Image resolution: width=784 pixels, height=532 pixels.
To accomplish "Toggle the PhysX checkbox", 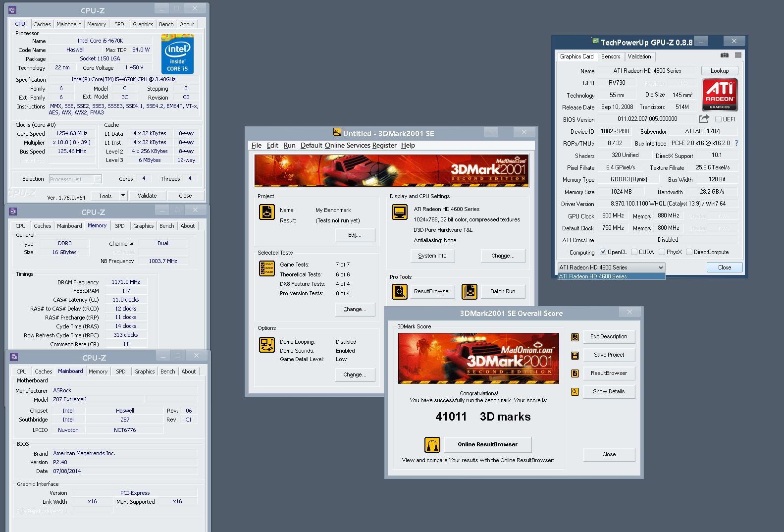I will click(x=662, y=252).
